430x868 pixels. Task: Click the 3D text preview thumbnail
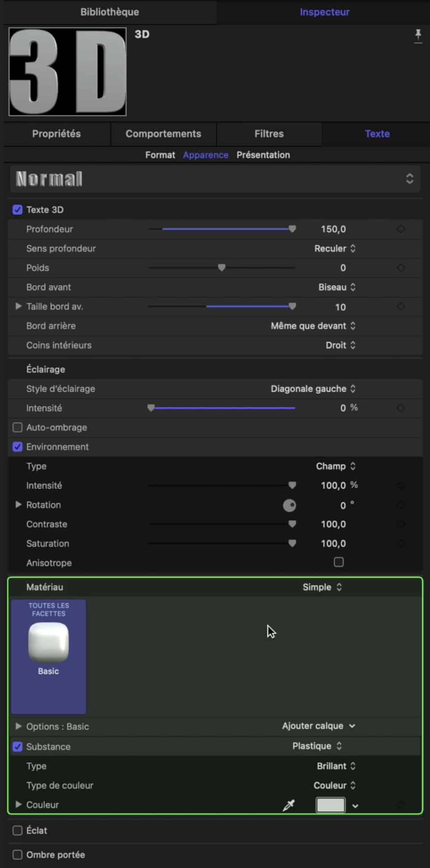click(67, 72)
